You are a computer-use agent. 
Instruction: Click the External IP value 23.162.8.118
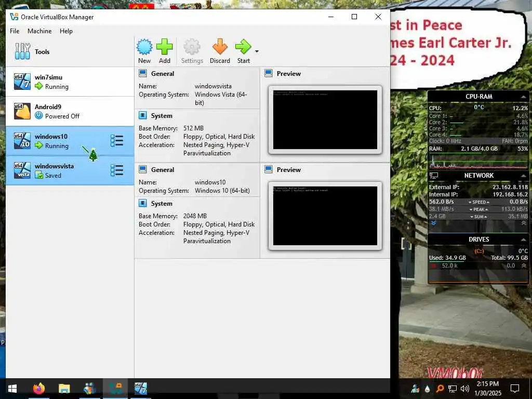click(x=510, y=187)
